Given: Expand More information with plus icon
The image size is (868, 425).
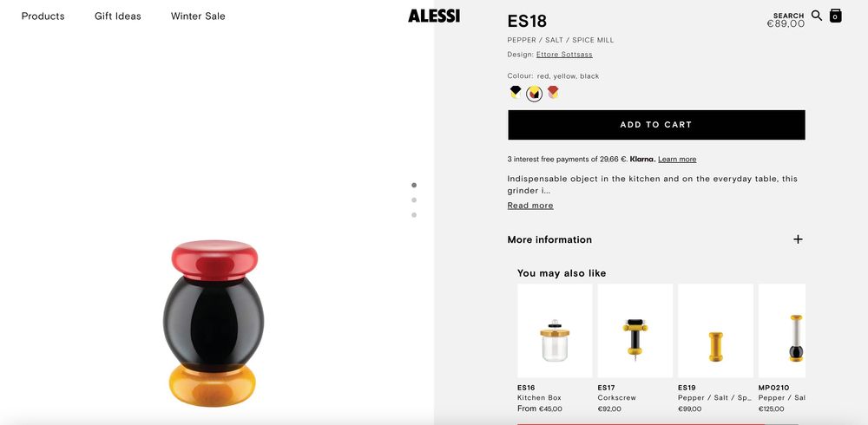Looking at the screenshot, I should 798,239.
